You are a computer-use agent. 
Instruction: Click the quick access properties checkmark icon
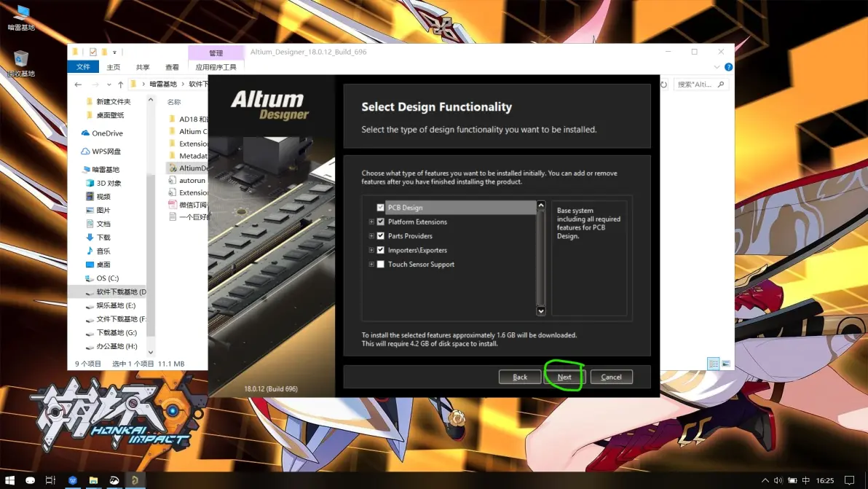click(93, 52)
